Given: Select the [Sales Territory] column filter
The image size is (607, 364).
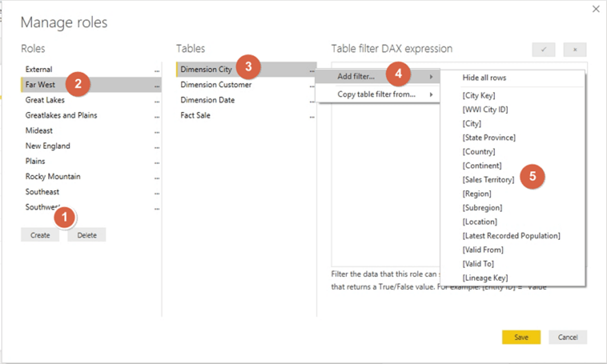Looking at the screenshot, I should coord(488,180).
